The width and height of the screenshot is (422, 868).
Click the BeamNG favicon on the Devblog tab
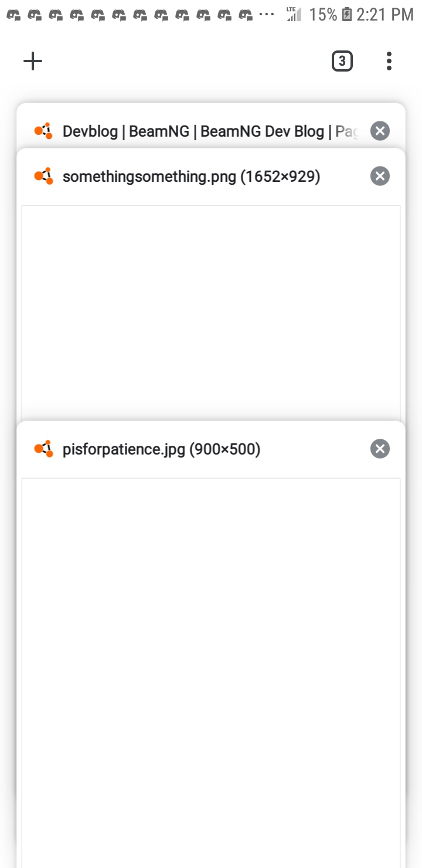point(43,131)
